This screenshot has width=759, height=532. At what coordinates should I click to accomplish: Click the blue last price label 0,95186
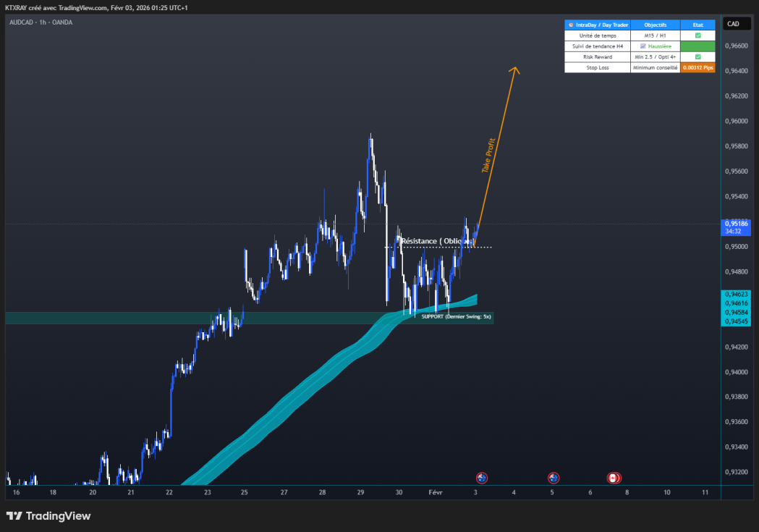[736, 224]
